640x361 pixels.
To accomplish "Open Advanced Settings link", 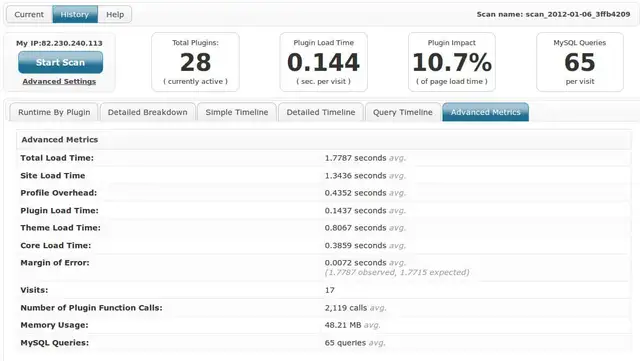I will 59,81.
